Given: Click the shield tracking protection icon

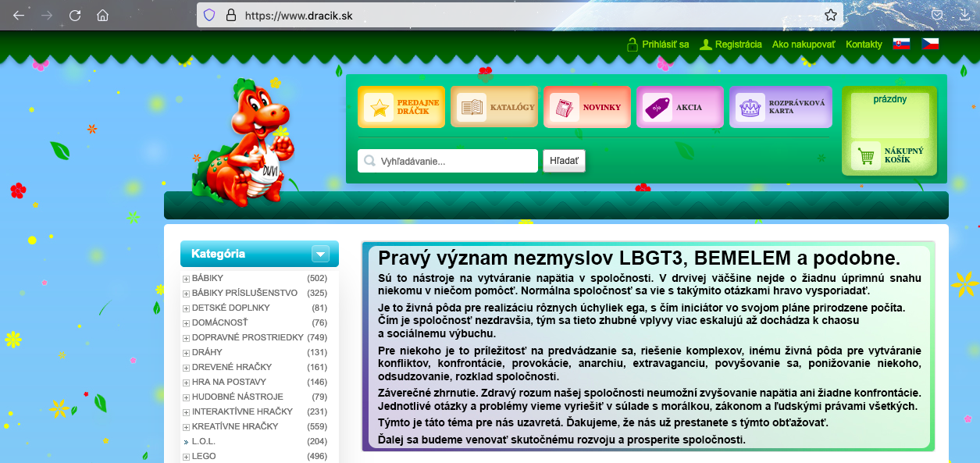Looking at the screenshot, I should click(209, 15).
